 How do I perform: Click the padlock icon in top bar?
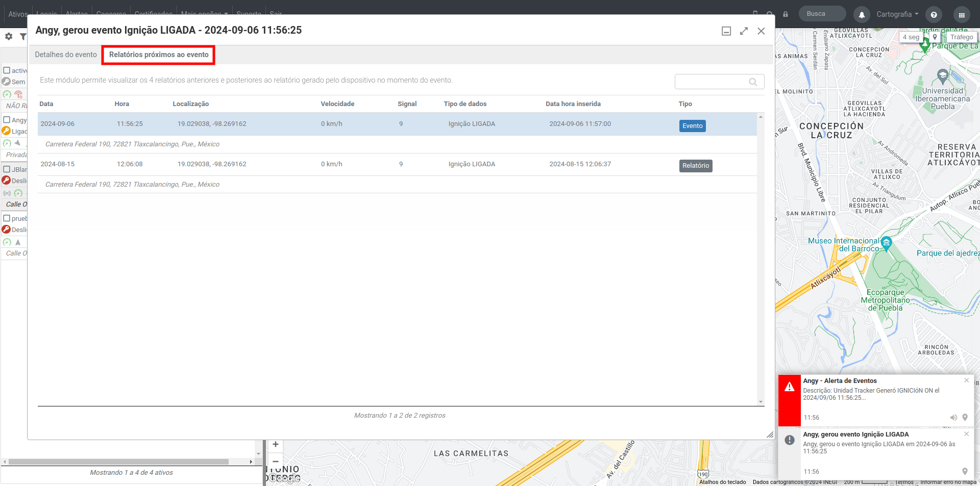pyautogui.click(x=786, y=14)
